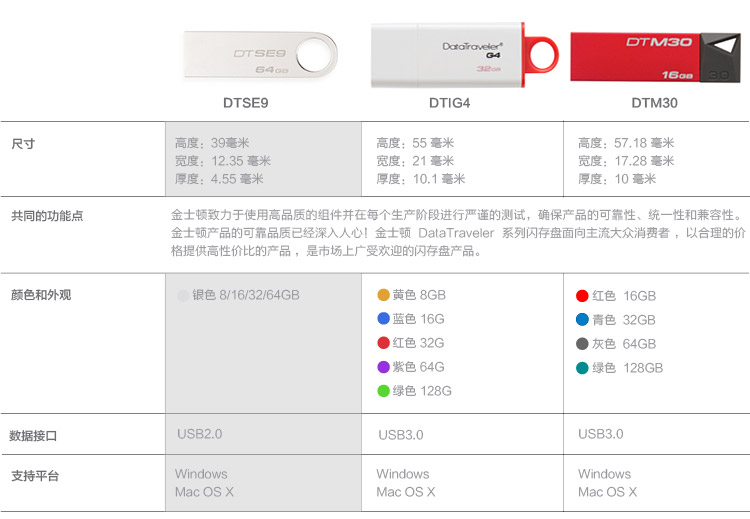Pick the cyan-blue 32GB dot under DTM30
Viewport: 750px width, 519px height.
(x=582, y=320)
